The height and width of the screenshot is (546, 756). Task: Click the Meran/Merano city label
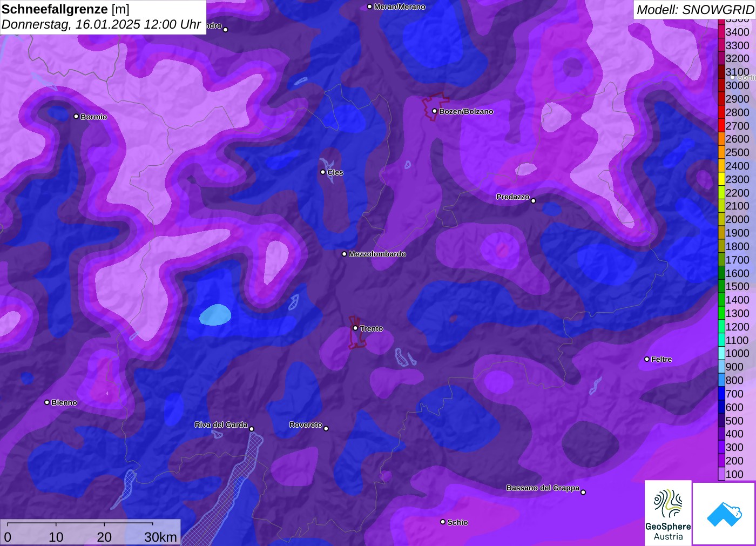tap(400, 6)
